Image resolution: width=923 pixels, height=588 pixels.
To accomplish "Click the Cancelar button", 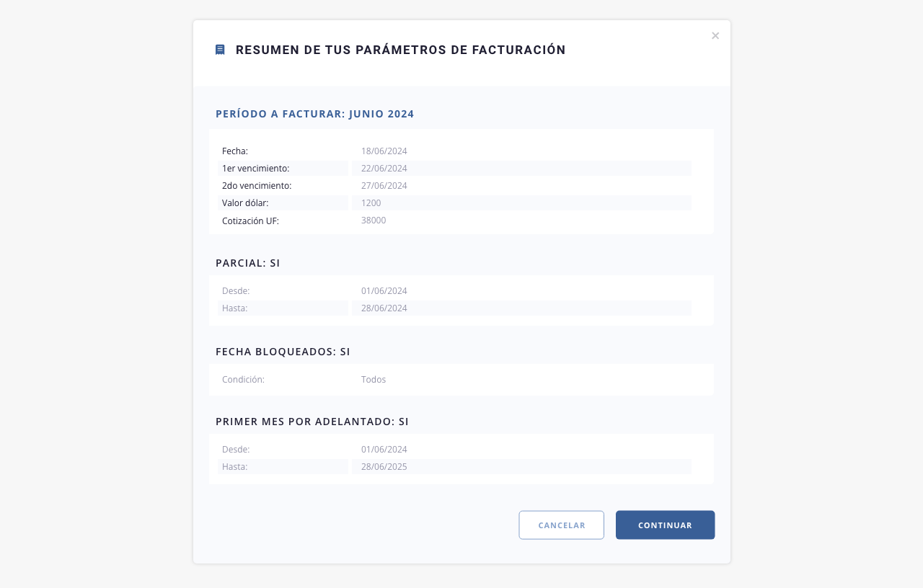I will [561, 525].
